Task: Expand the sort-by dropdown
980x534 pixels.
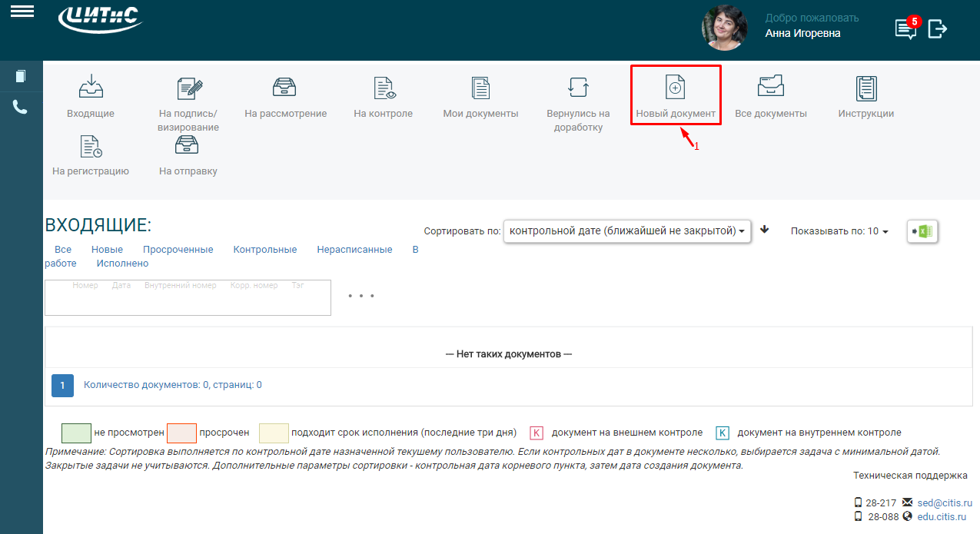Action: tap(626, 231)
